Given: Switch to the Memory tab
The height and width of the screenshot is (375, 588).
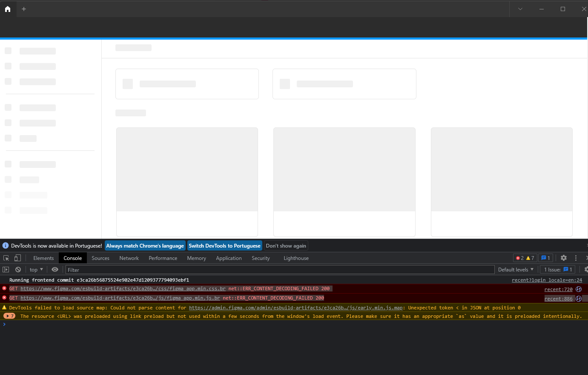Looking at the screenshot, I should [196, 258].
